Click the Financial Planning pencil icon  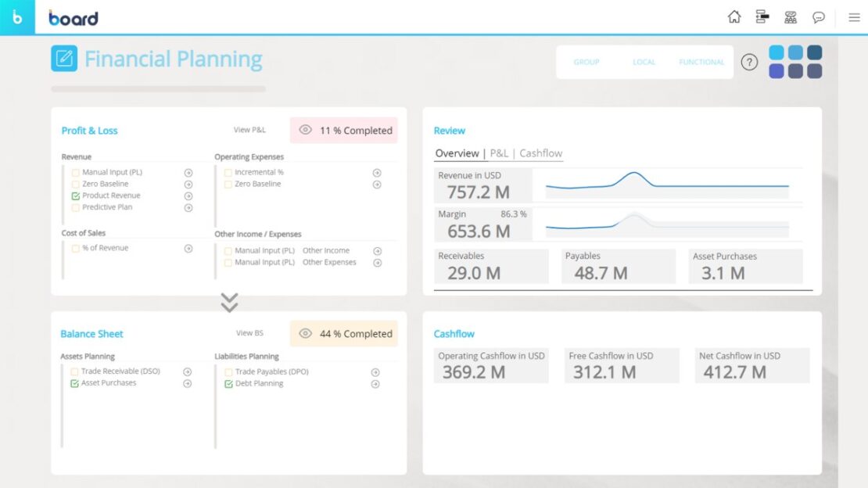[x=64, y=58]
